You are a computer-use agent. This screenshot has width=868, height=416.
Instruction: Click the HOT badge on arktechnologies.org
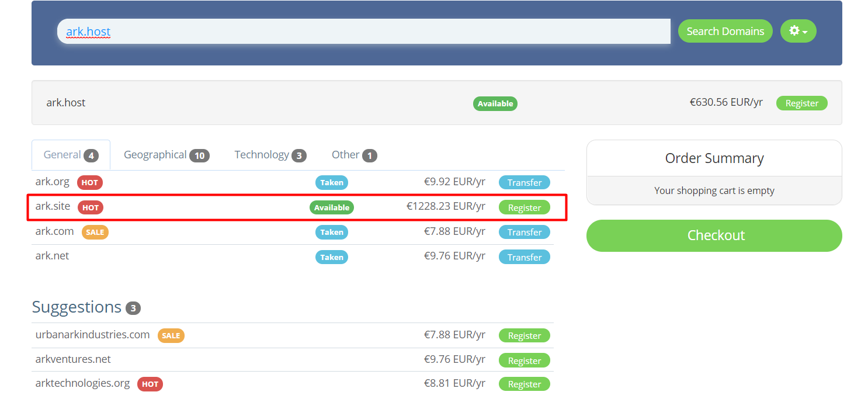coord(150,384)
